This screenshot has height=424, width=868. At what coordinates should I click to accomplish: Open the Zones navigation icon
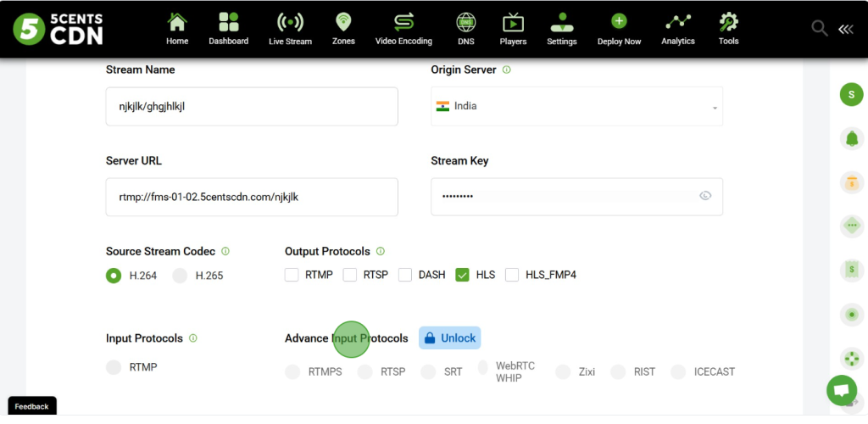(343, 23)
